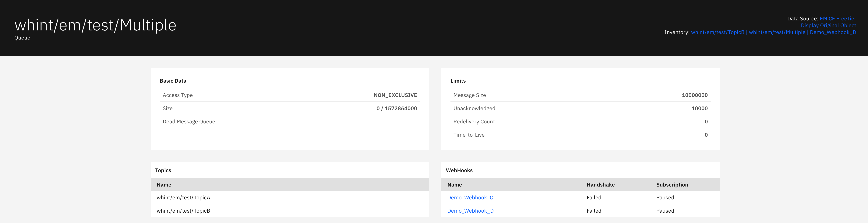The width and height of the screenshot is (868, 223).
Task: Click the Message Size limit value 10000000
Action: 694,95
